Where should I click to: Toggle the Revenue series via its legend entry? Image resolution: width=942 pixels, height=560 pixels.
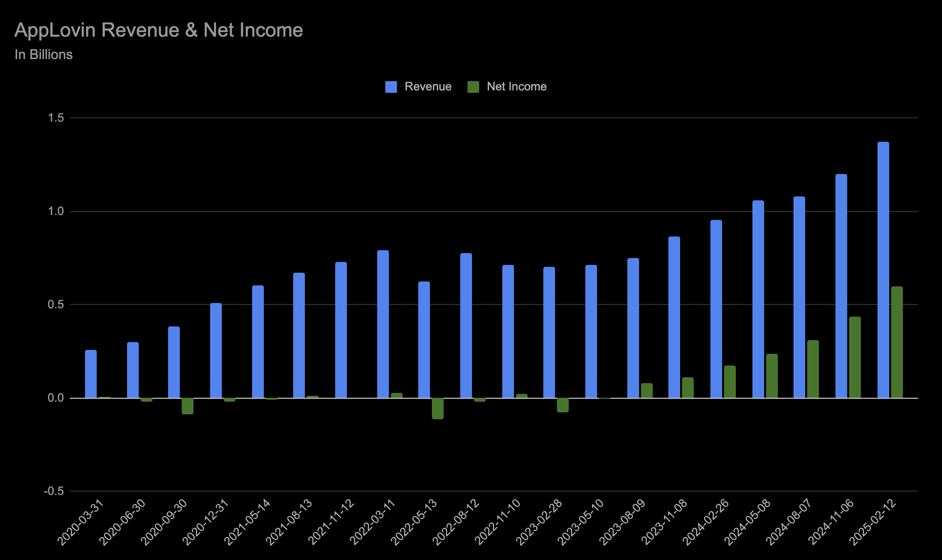point(428,86)
